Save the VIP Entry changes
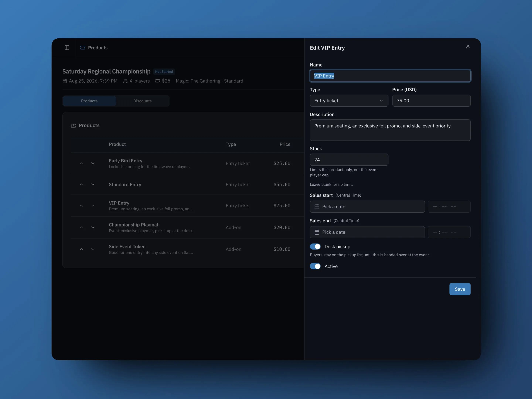Image resolution: width=532 pixels, height=399 pixels. (460, 289)
